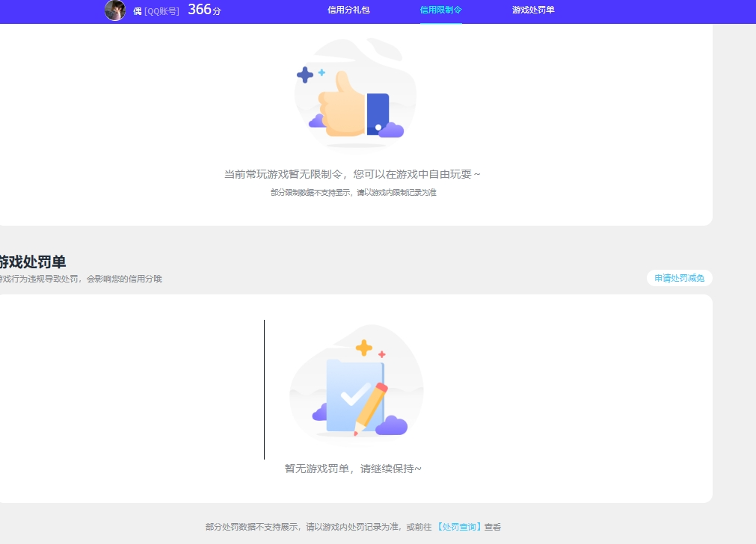
Task: Click the 部分限制数据不支持显示 note
Action: (x=354, y=192)
